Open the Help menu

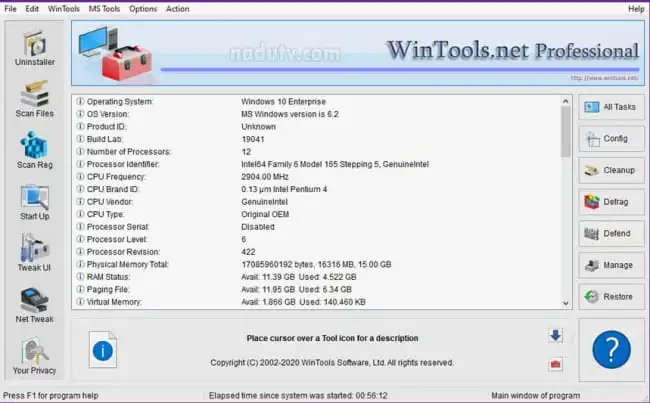636,9
